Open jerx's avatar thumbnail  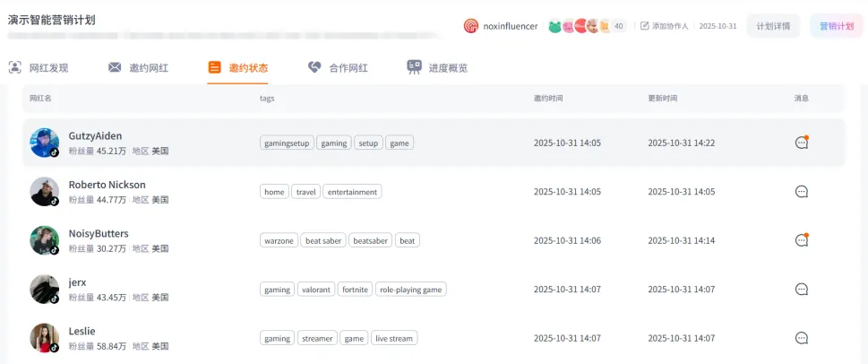click(x=44, y=290)
